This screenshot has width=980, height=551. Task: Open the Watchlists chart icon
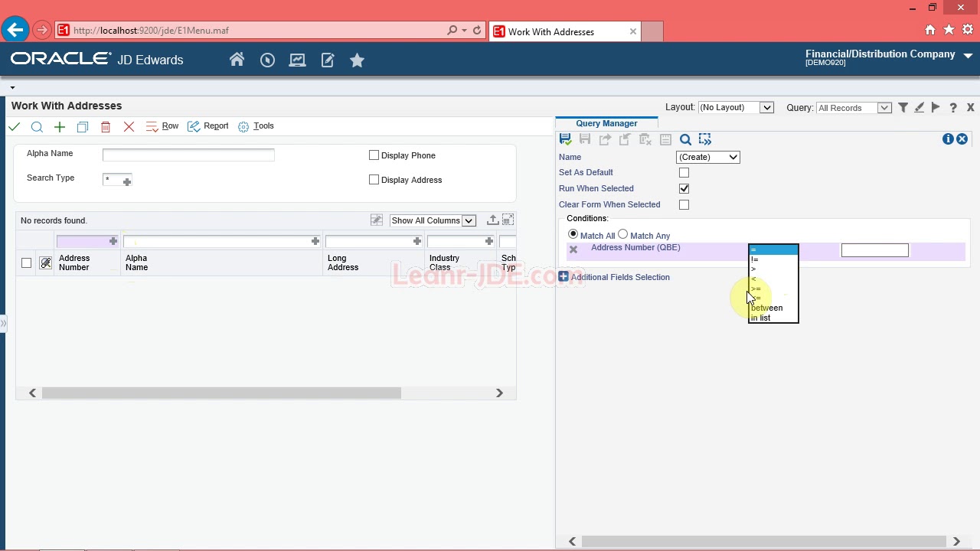297,60
